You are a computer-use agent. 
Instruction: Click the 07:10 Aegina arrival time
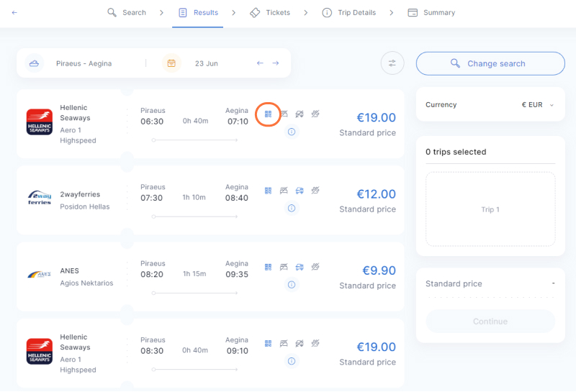tap(238, 122)
